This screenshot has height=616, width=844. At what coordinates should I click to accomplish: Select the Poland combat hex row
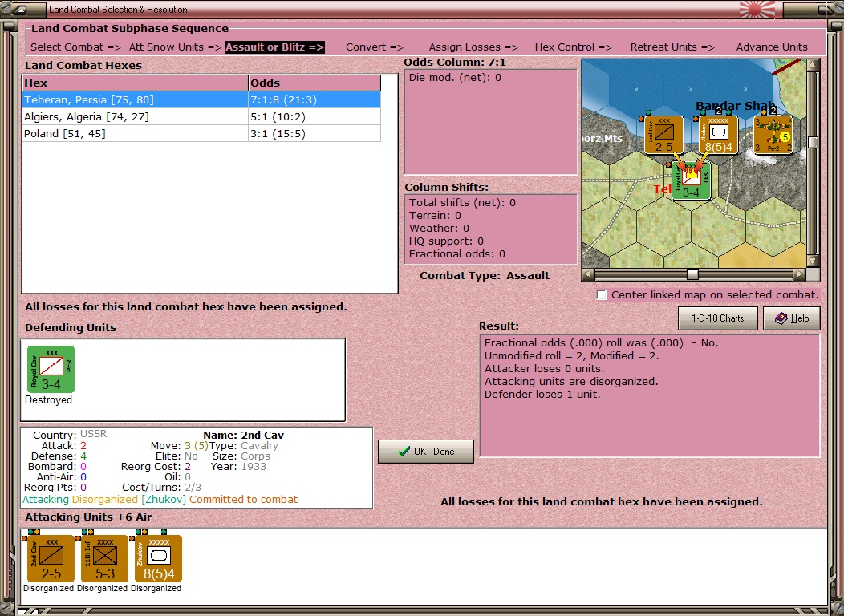(65, 134)
